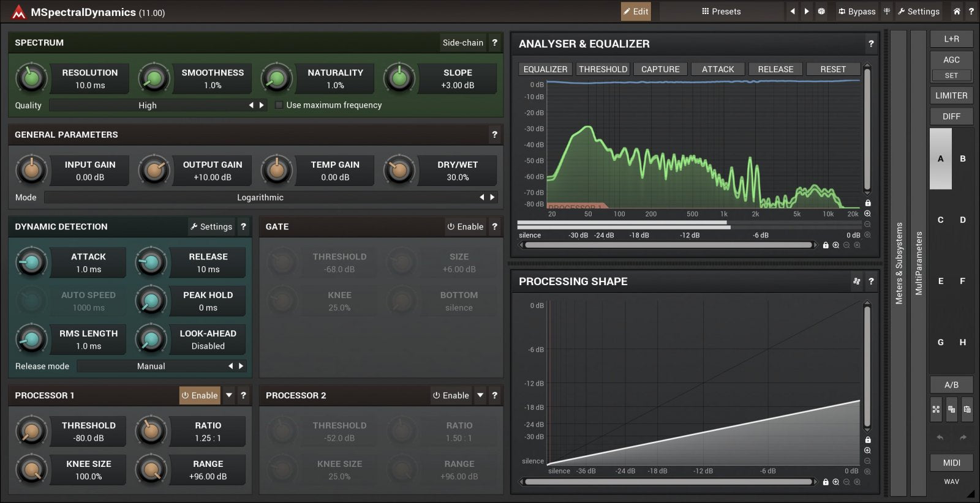Toggle the Edit mode button
Screen dimensions: 980x503
click(636, 12)
